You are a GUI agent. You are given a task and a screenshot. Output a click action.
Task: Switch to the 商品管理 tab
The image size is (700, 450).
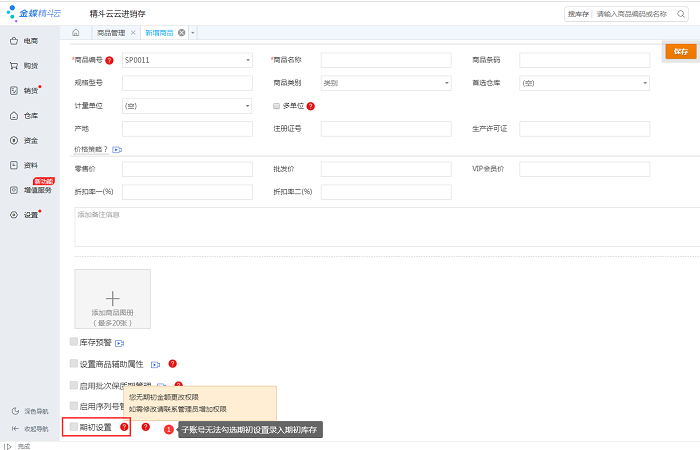[x=111, y=33]
